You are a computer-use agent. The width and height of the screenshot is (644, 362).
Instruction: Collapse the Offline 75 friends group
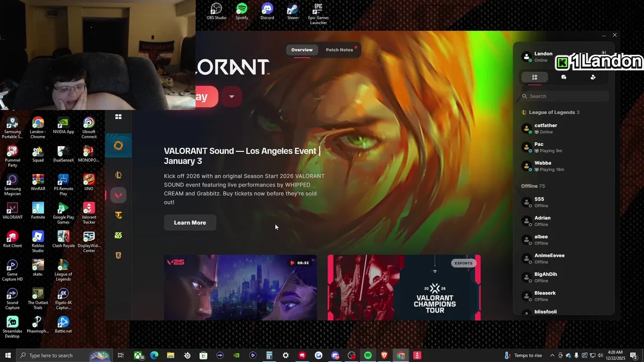pyautogui.click(x=533, y=186)
